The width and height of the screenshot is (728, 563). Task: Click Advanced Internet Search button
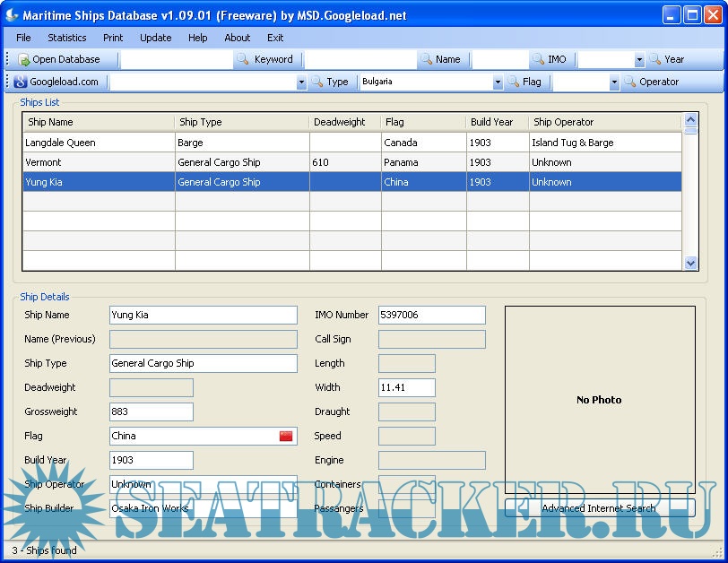coord(599,508)
